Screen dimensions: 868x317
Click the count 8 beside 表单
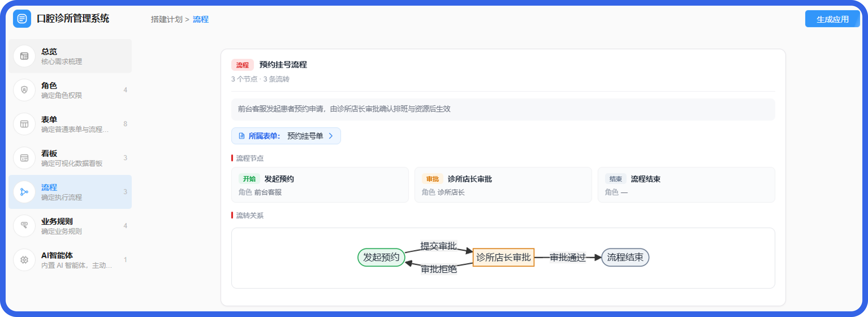[x=125, y=124]
